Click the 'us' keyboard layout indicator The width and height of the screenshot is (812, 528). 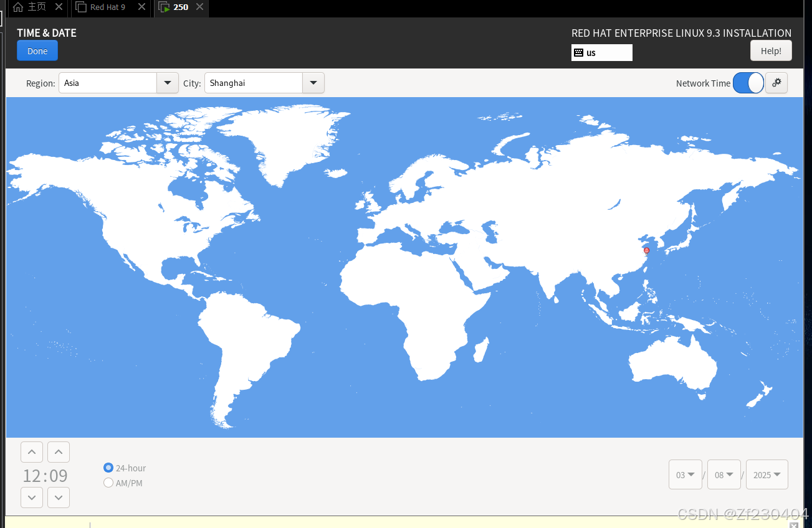pyautogui.click(x=602, y=53)
